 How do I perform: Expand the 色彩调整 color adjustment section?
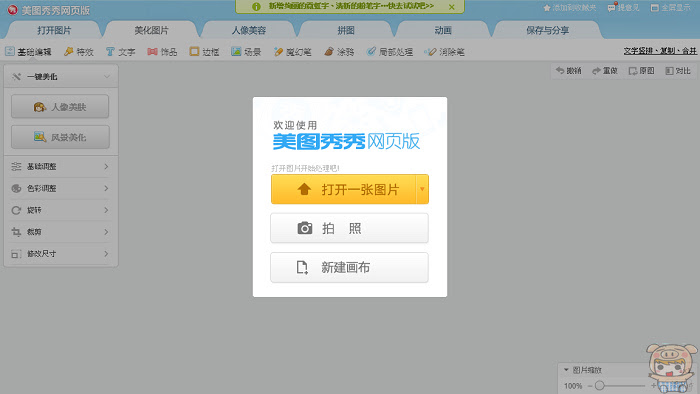pos(61,188)
